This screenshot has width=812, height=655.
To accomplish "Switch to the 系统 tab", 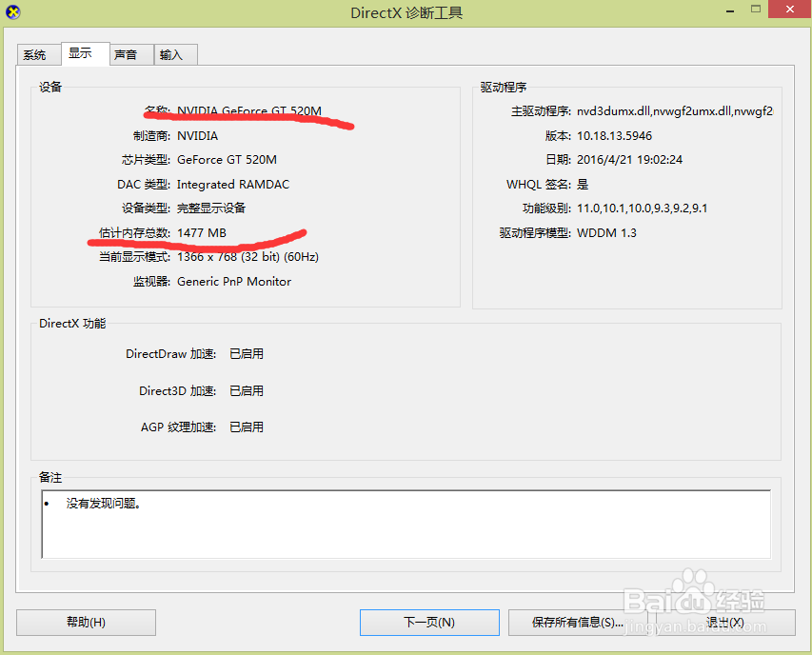I will tap(37, 54).
